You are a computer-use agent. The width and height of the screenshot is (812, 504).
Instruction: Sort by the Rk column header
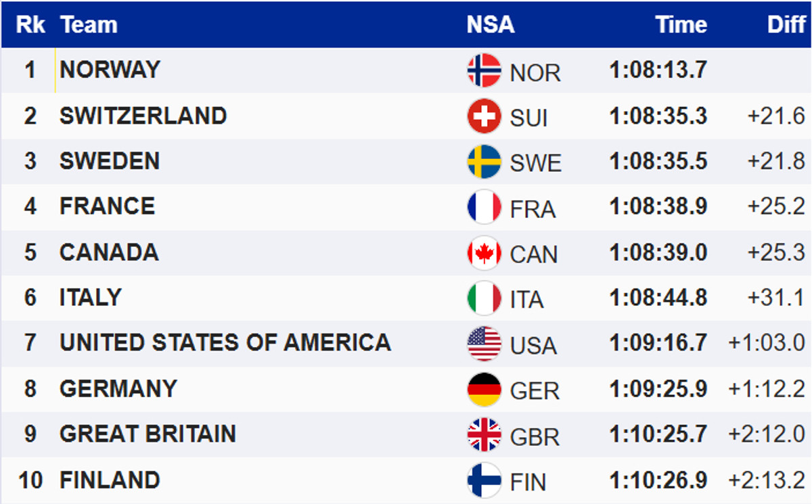pyautogui.click(x=30, y=25)
